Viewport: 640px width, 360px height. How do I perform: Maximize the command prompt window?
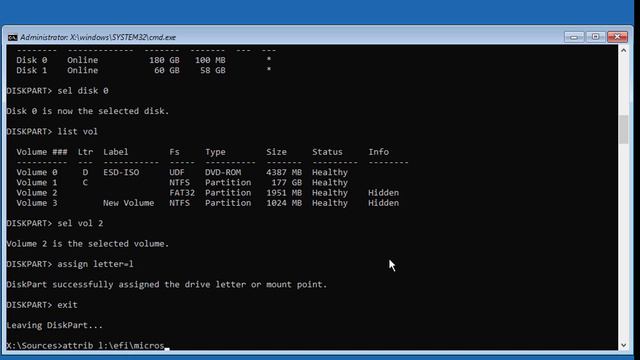[596, 37]
